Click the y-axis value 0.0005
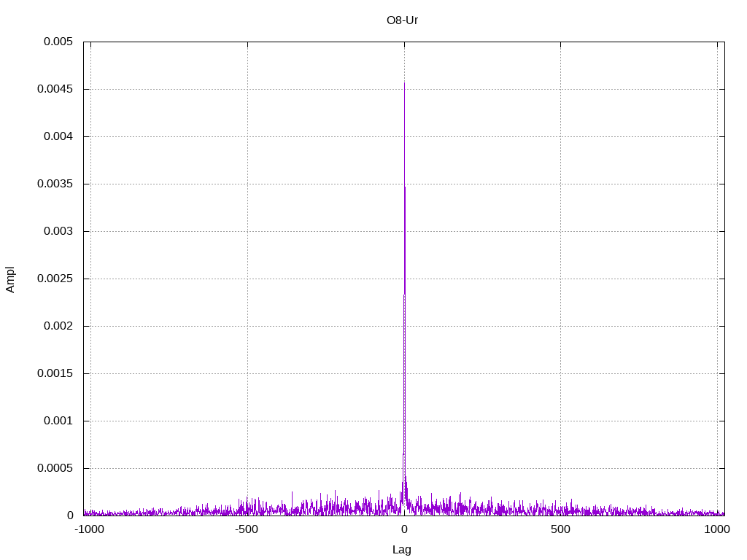This screenshot has height=560, width=747. pos(55,468)
